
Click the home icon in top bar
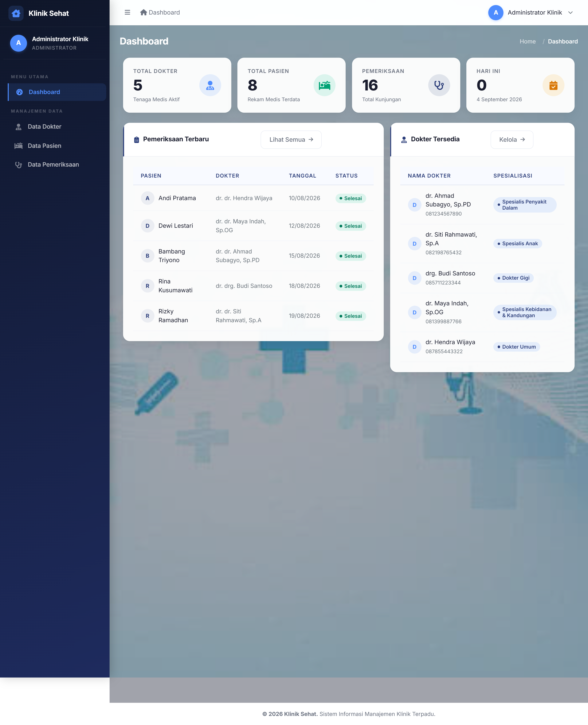(x=144, y=12)
